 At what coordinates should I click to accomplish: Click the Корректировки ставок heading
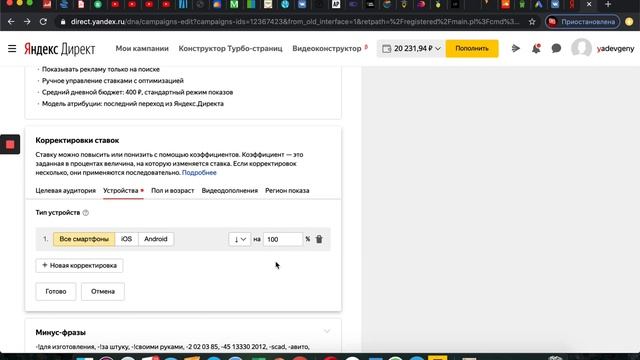coord(77,140)
